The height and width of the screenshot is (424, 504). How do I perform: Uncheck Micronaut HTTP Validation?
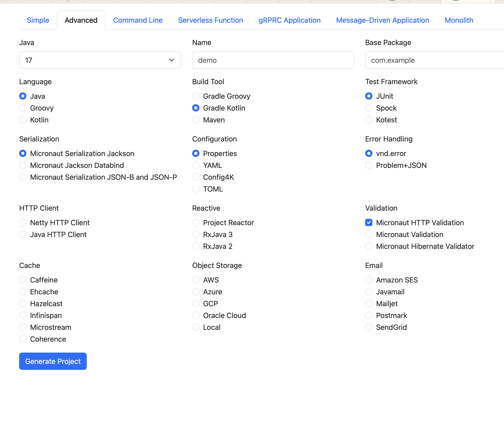click(x=369, y=222)
